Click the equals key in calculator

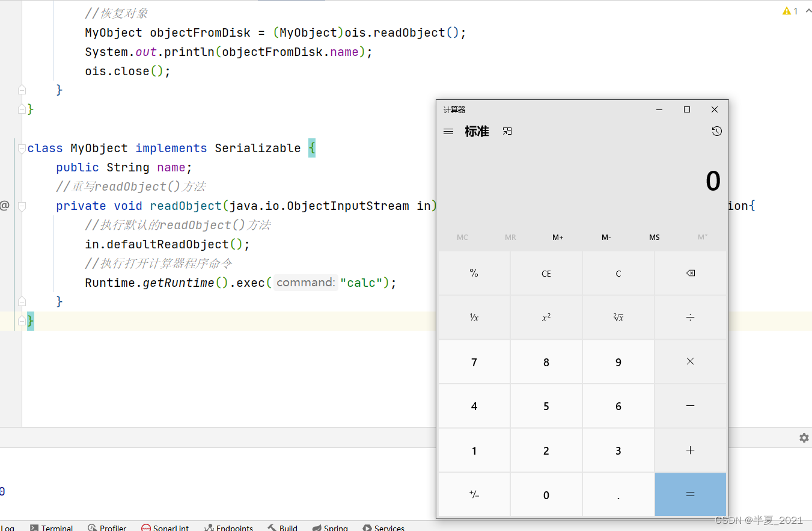pos(691,494)
